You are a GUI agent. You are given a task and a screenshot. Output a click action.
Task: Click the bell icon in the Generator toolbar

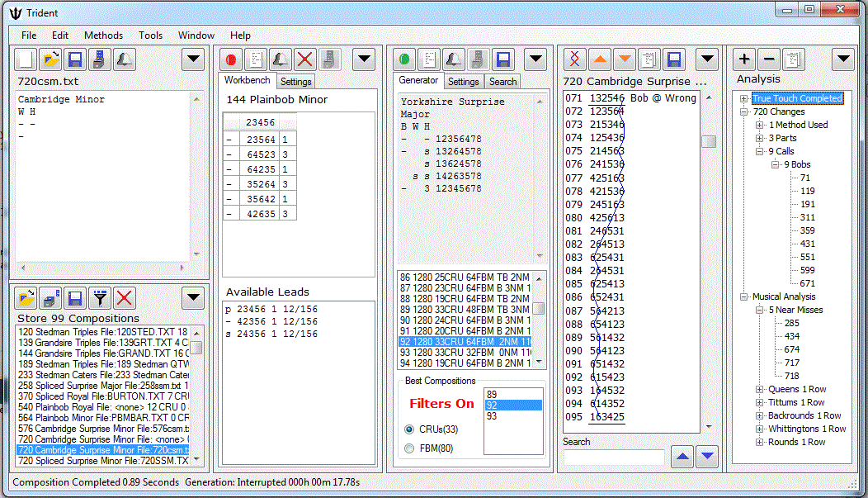454,59
